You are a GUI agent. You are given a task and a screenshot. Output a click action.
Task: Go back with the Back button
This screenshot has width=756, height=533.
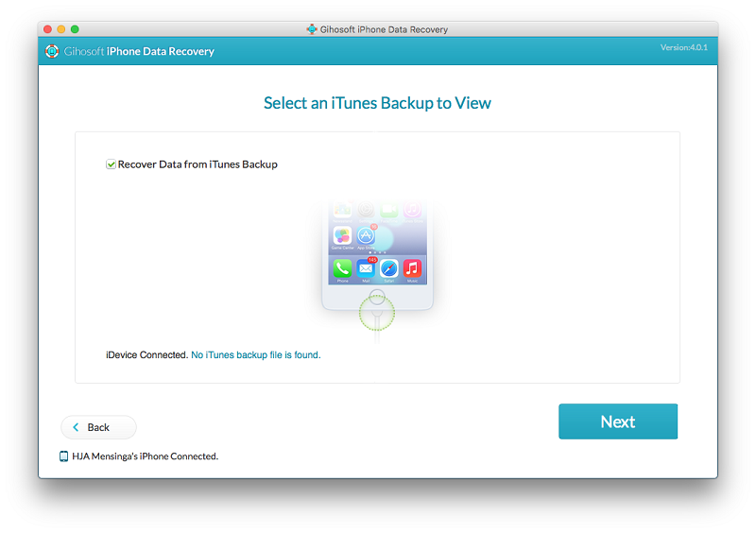tap(98, 427)
